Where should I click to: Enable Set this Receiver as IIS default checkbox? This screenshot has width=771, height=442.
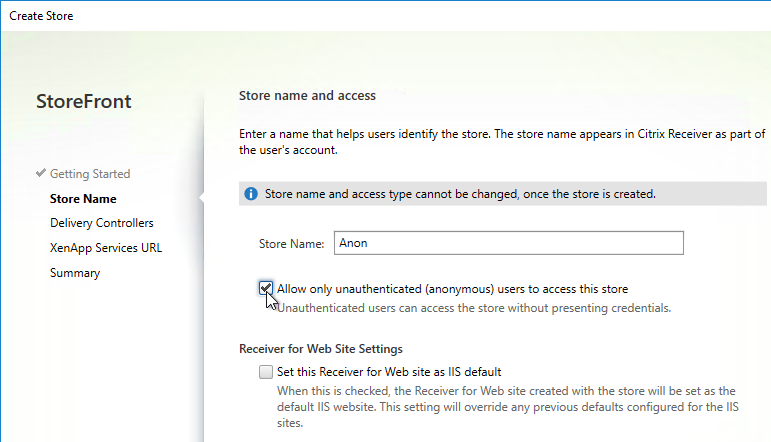(266, 372)
